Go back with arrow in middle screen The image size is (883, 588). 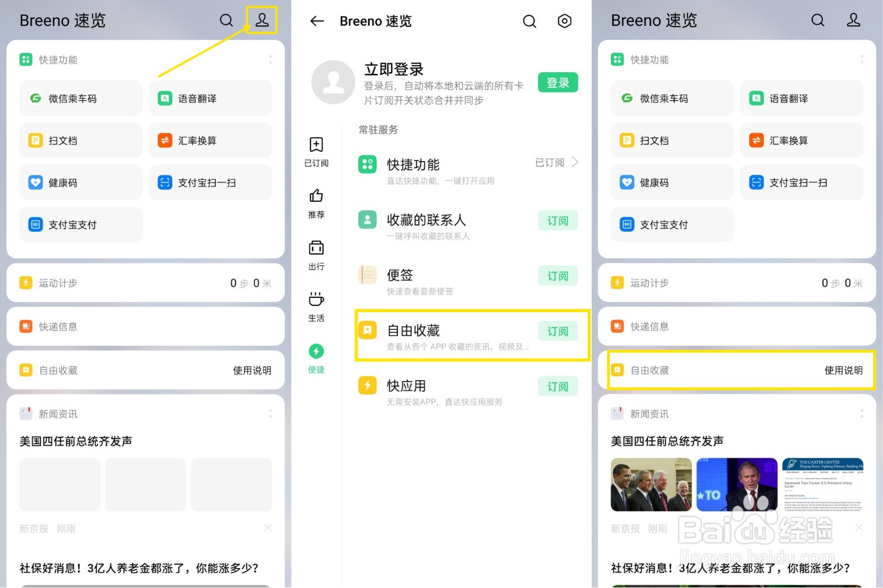(317, 21)
